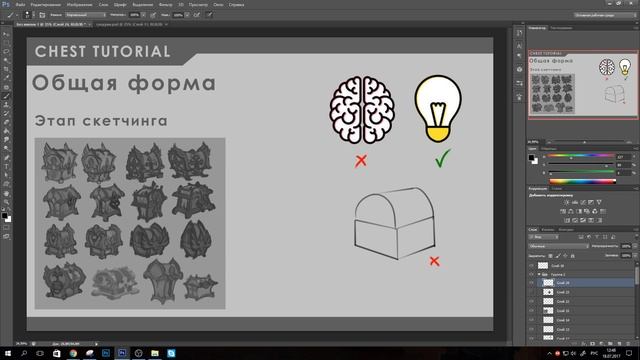Open the Файл menu

20,5
